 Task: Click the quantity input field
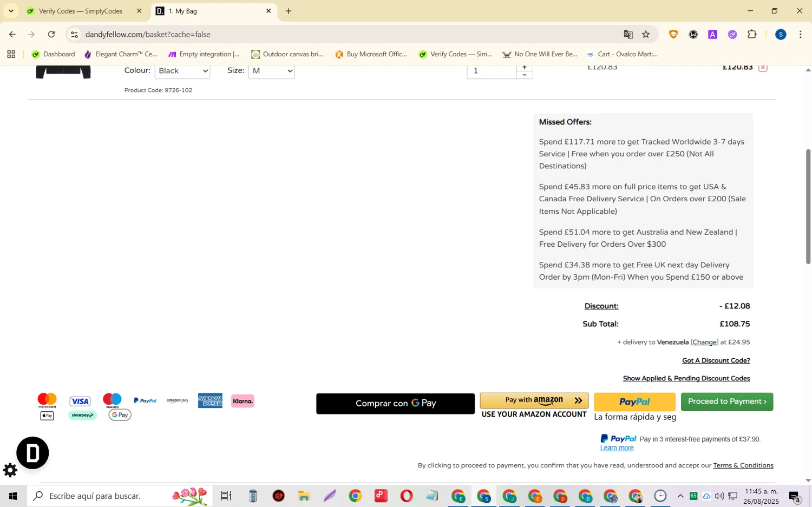(x=492, y=71)
